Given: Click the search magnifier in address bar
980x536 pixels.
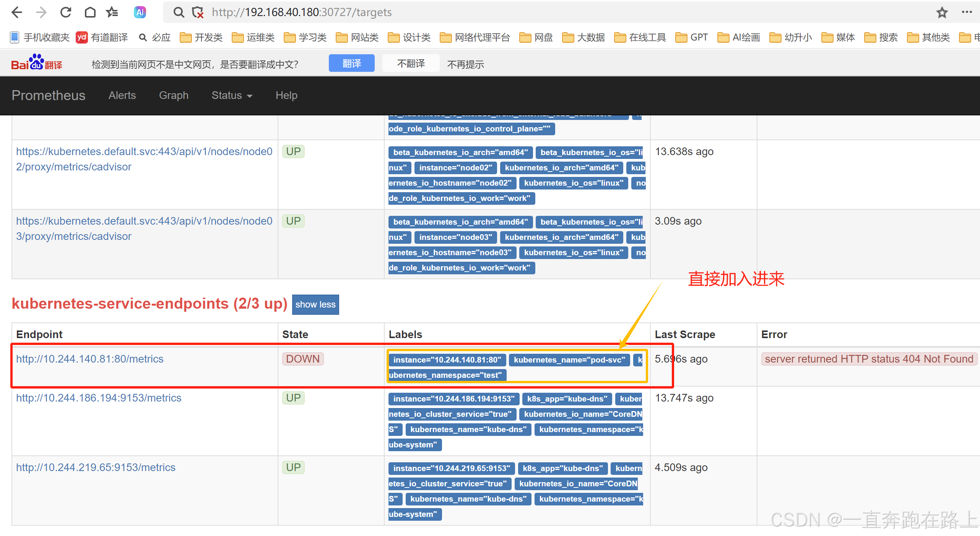Looking at the screenshot, I should click(x=179, y=13).
